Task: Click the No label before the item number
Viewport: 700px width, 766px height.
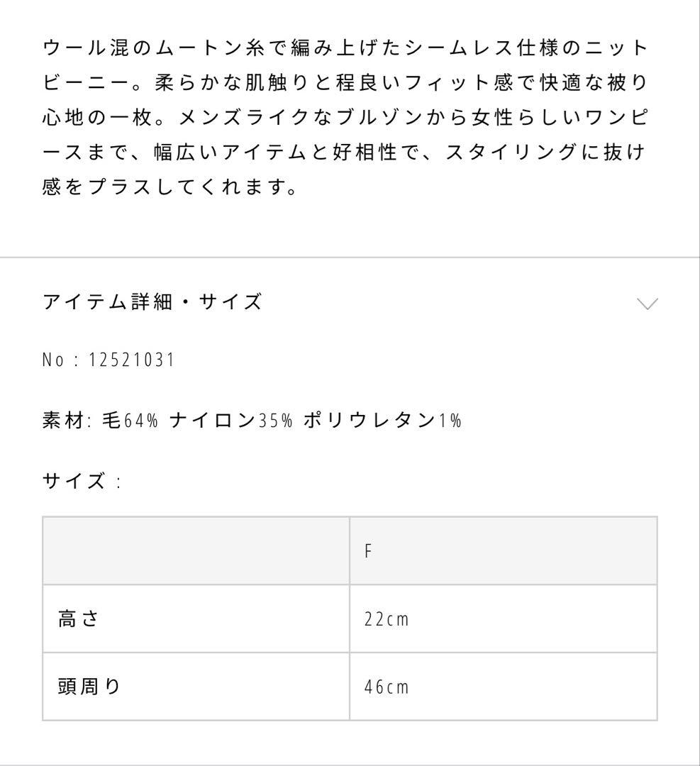Action: coord(53,360)
